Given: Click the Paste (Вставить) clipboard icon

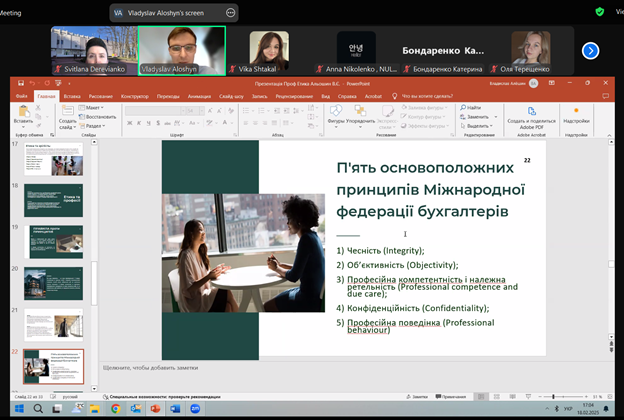Looking at the screenshot, I should tap(23, 111).
